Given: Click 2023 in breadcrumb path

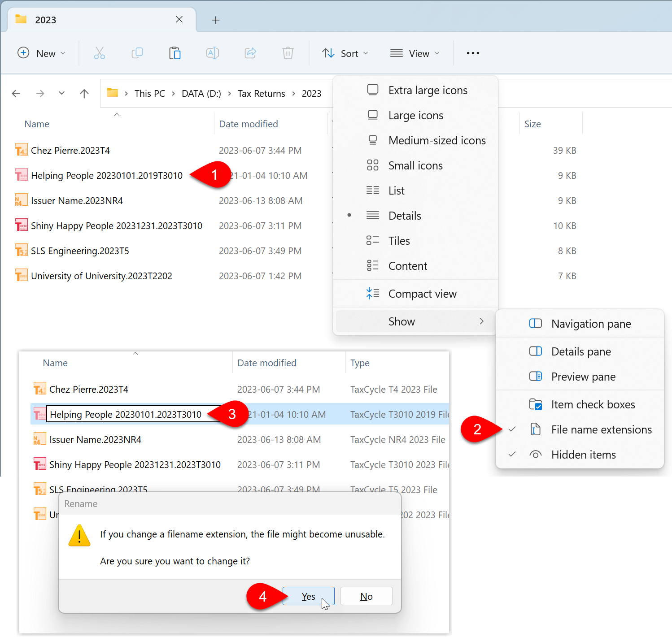Looking at the screenshot, I should (x=311, y=94).
